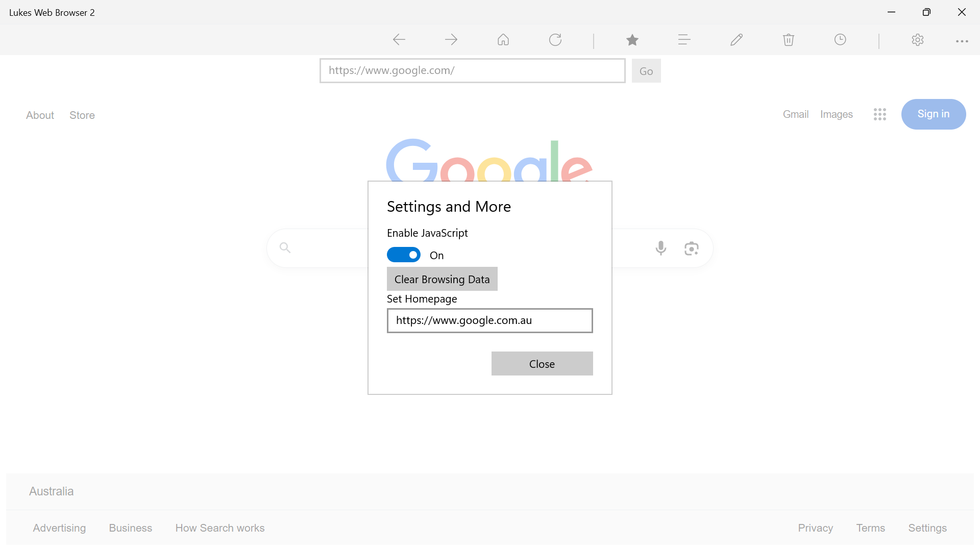Click the Google search magnifier icon

pos(285,247)
